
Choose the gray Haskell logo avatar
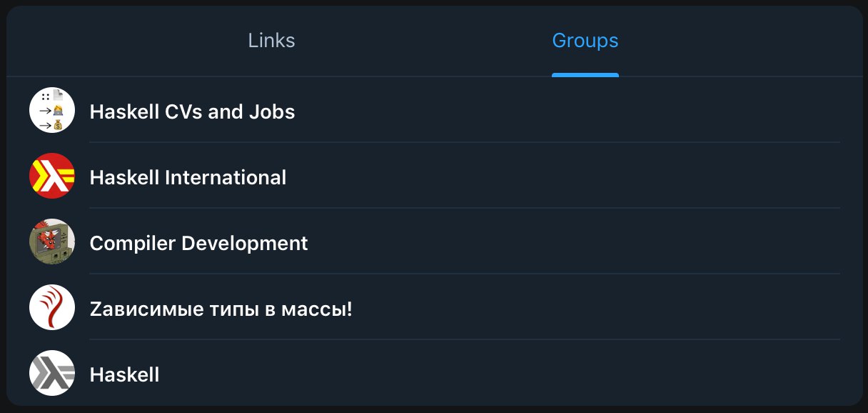pos(52,373)
